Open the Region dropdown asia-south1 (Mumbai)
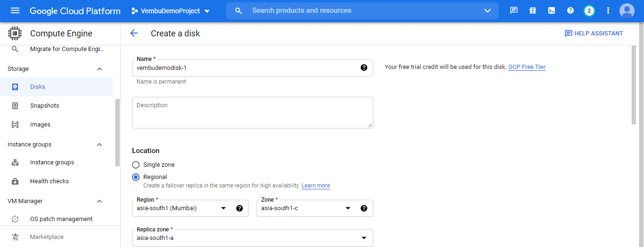The width and height of the screenshot is (644, 247). pyautogui.click(x=190, y=208)
